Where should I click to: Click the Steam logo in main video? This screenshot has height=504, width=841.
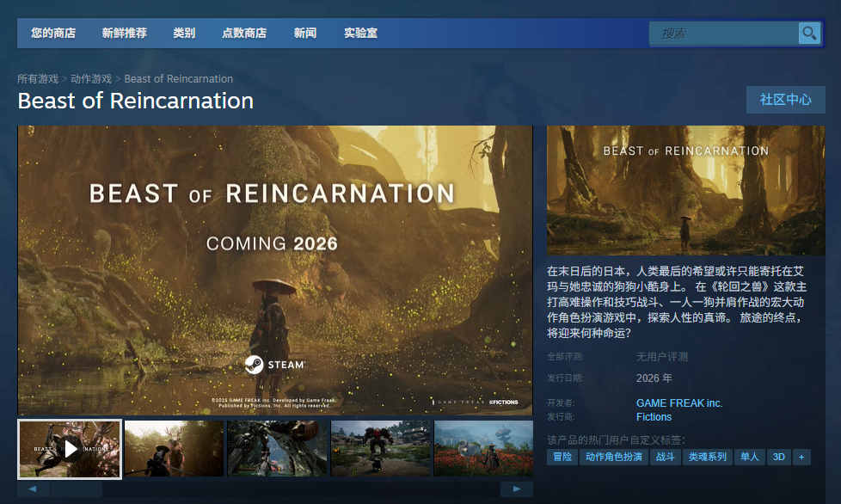pyautogui.click(x=275, y=365)
